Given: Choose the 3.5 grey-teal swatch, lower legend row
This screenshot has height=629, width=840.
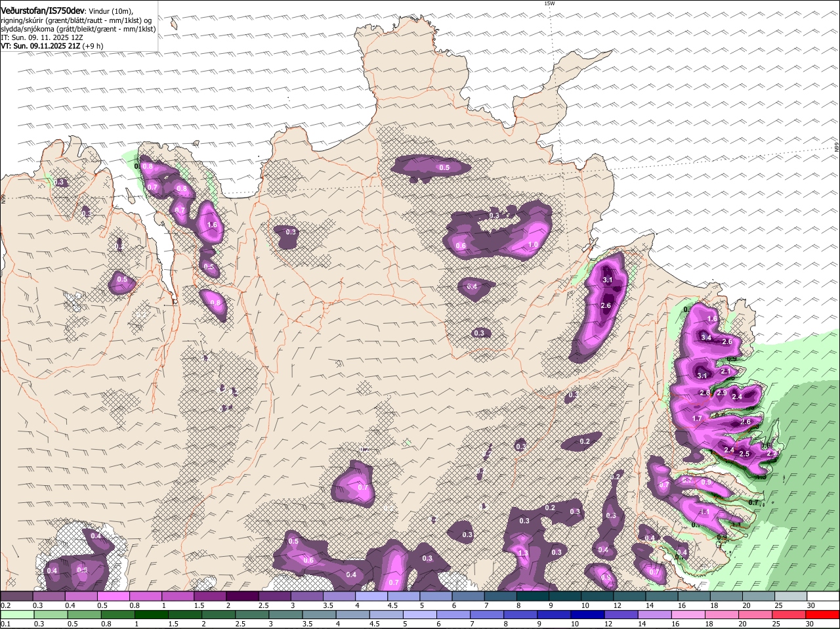Looking at the screenshot, I should (x=320, y=615).
